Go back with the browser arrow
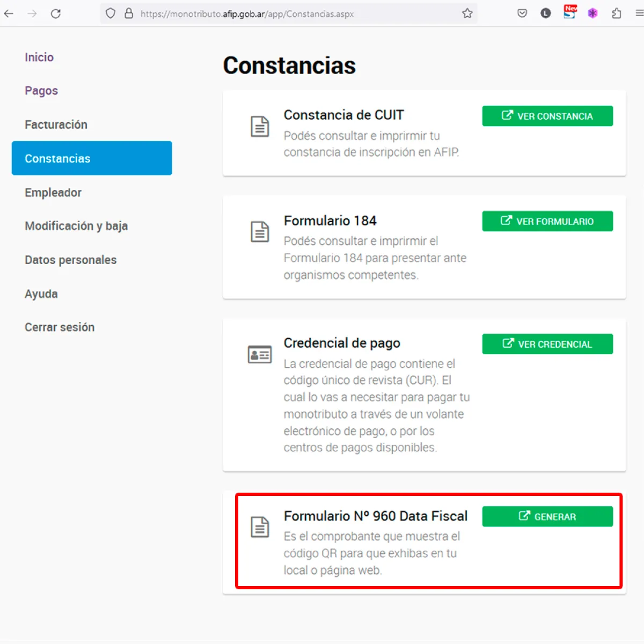 [x=9, y=13]
